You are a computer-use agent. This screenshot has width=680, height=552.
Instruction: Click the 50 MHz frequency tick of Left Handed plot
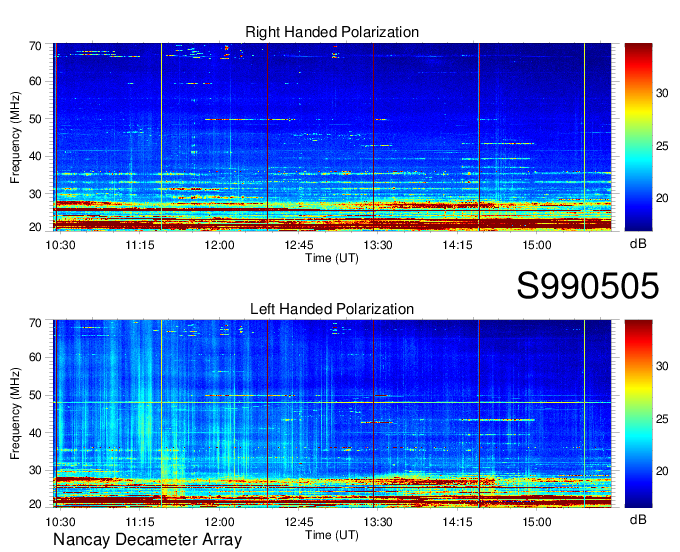point(35,395)
